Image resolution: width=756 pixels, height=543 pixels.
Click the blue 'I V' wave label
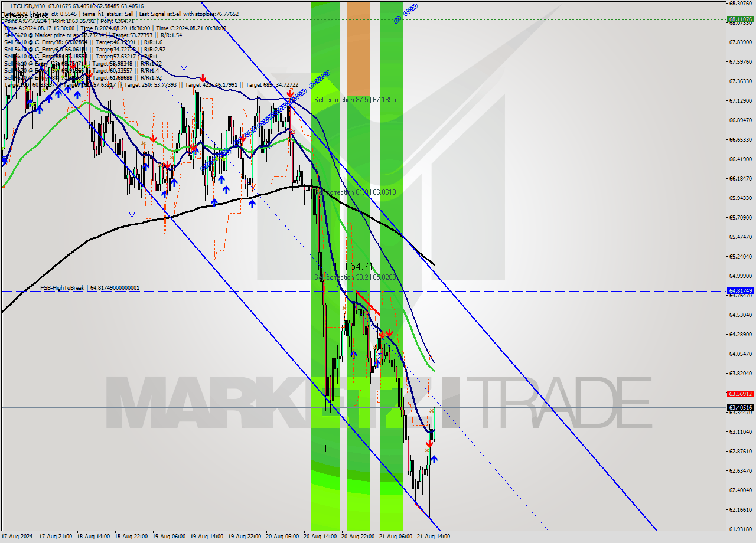coord(129,215)
